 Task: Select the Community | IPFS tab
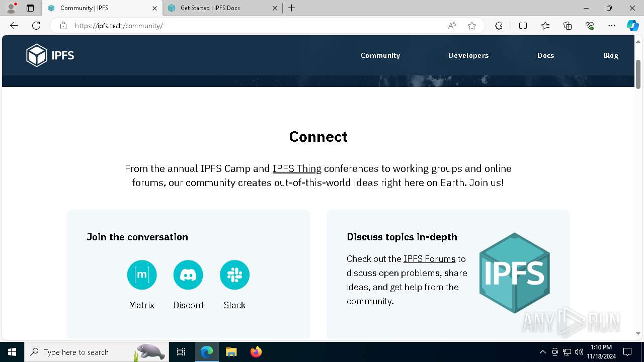(102, 8)
